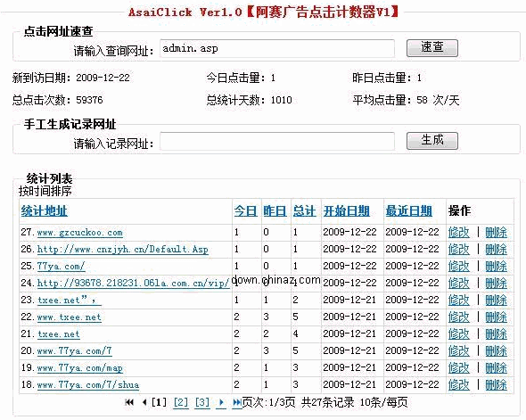Screen dimensions: 526x420
Task: Click 删除 for row 22 www.txee.net
Action: (x=497, y=317)
